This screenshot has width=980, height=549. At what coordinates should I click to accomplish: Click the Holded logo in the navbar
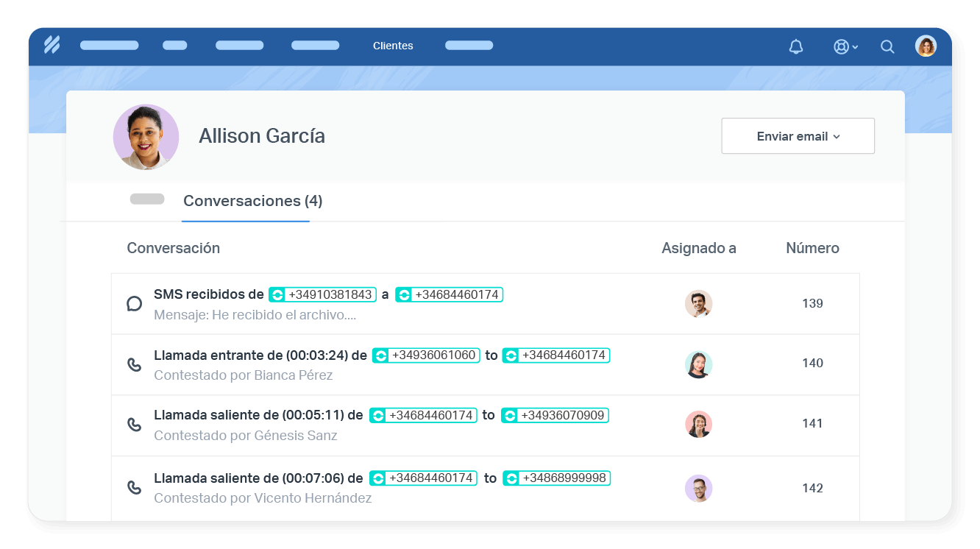tap(52, 45)
